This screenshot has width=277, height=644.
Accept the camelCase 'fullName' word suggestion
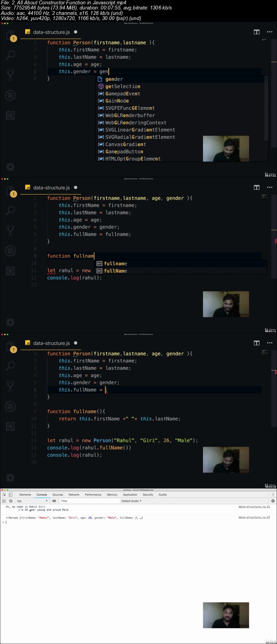[181, 271]
